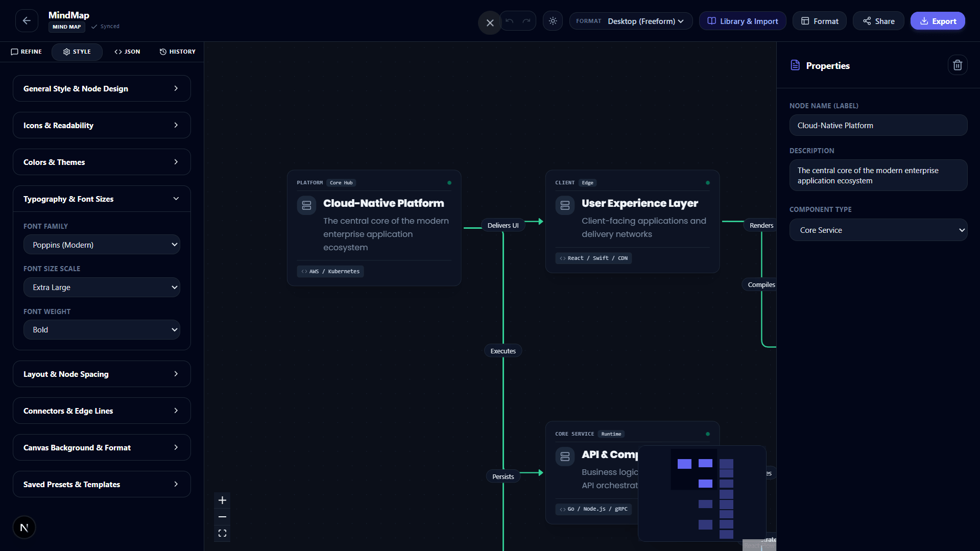The image size is (980, 551).
Task: Collapse Typography & Font Sizes section
Action: 102,199
